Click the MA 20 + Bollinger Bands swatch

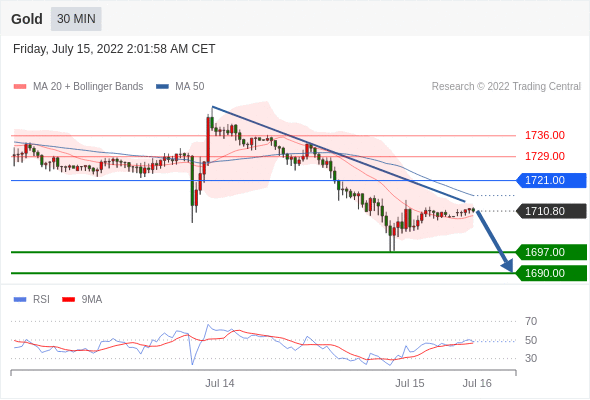tap(20, 87)
